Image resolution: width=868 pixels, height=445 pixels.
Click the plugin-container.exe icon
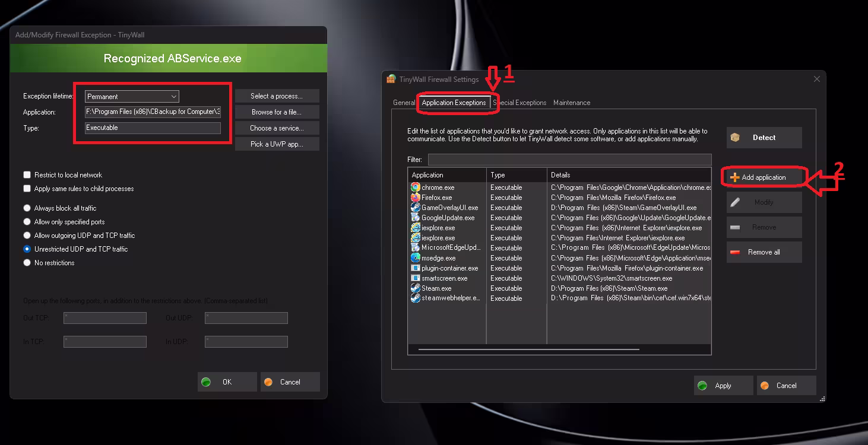[x=416, y=268]
